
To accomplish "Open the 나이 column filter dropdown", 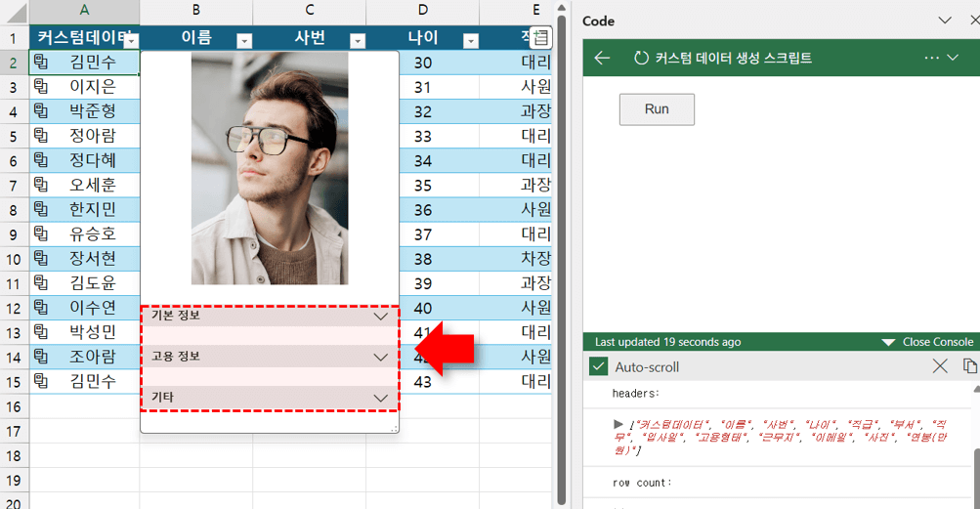I will pyautogui.click(x=471, y=40).
